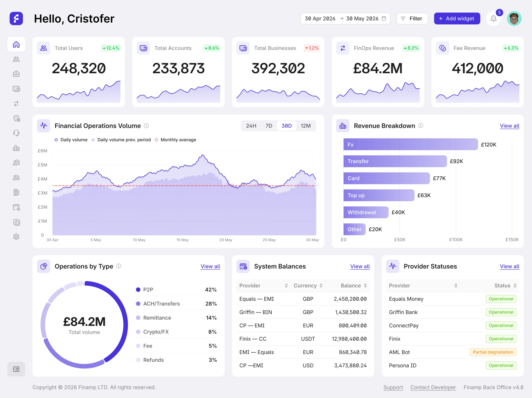Open the Support footer link
This screenshot has width=532, height=398.
393,387
